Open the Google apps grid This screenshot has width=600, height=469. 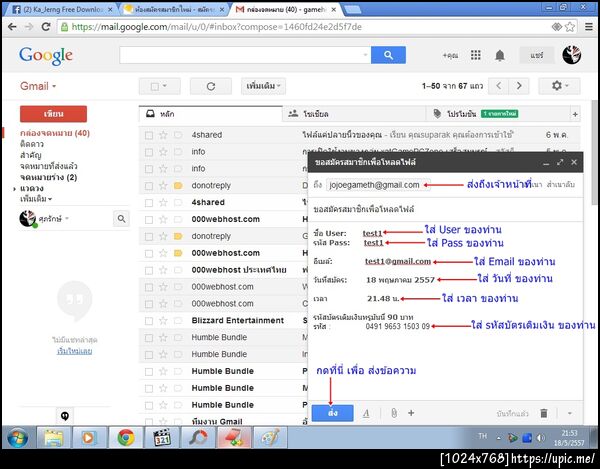(x=476, y=55)
